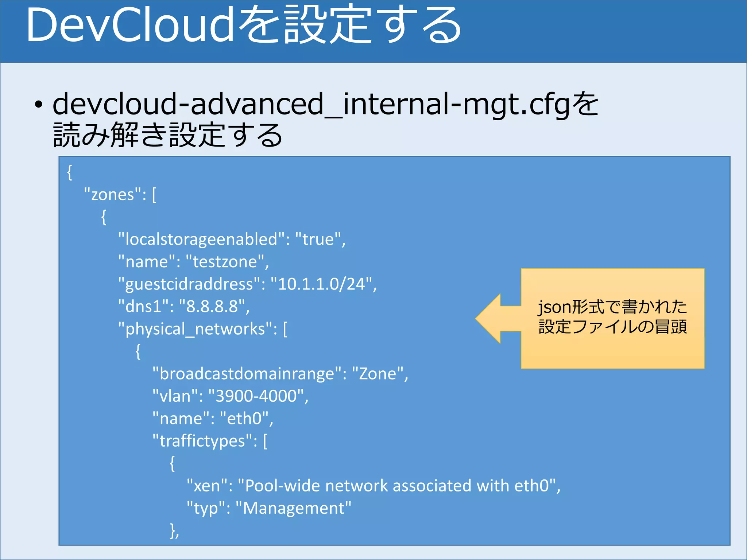Select the "localstorageenabled": "true" line
This screenshot has width=747, height=560.
232,239
